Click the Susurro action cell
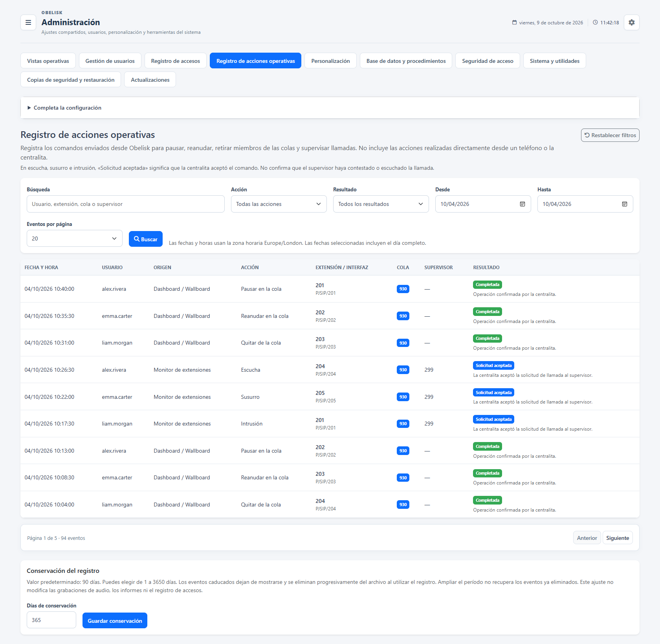 [x=250, y=397]
